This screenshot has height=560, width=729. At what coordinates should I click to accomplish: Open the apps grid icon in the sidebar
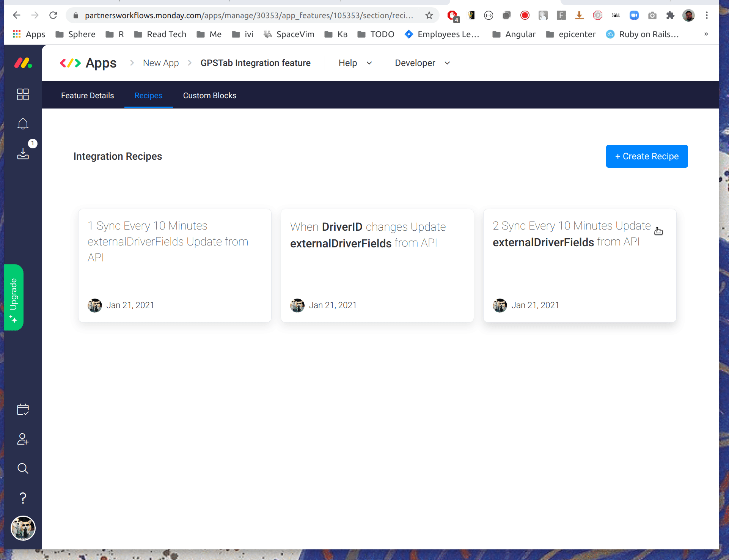pos(22,94)
